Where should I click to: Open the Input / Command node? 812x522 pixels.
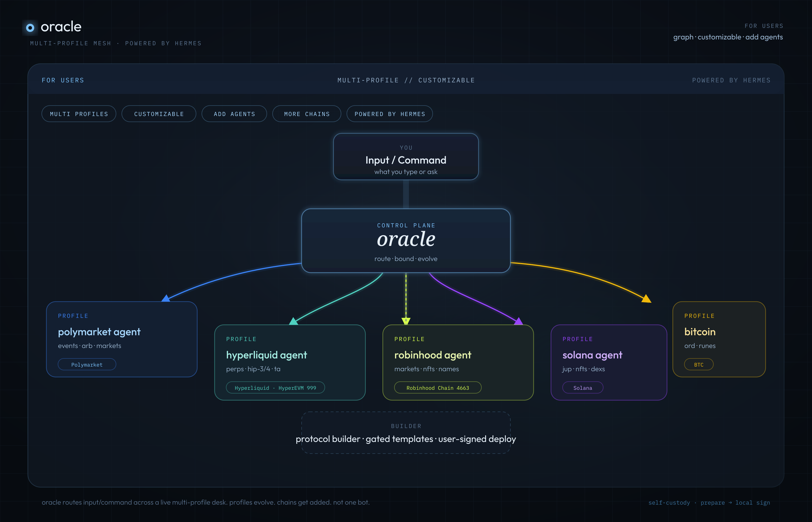click(406, 157)
